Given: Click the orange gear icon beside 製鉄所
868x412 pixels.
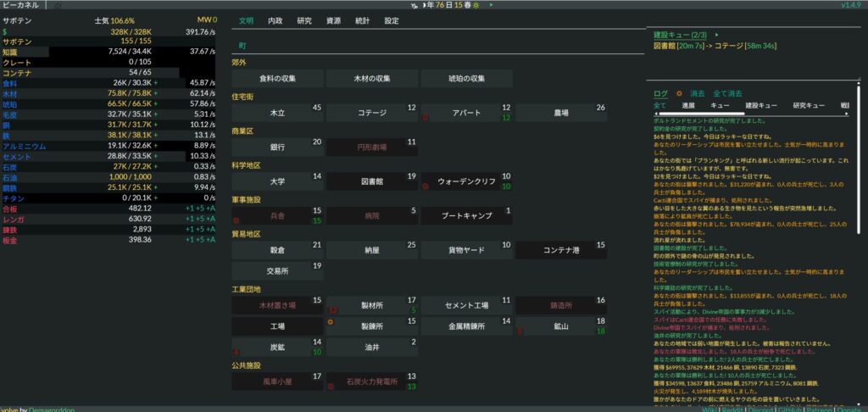Looking at the screenshot, I should pyautogui.click(x=331, y=323).
